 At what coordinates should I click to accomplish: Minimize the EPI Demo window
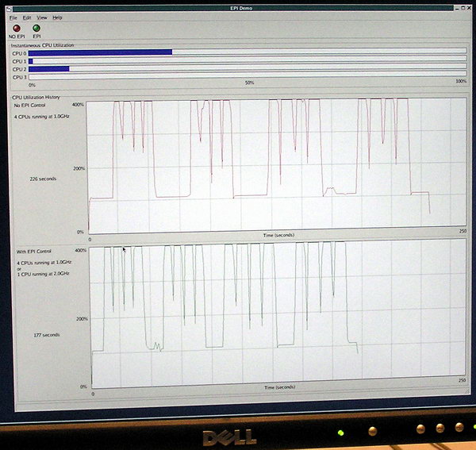(x=457, y=8)
